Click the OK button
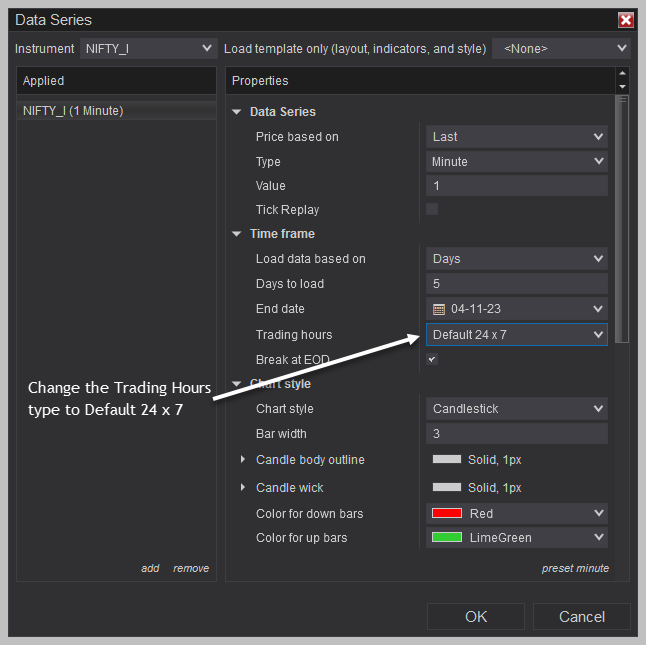Viewport: 646px width, 645px height. (x=476, y=617)
